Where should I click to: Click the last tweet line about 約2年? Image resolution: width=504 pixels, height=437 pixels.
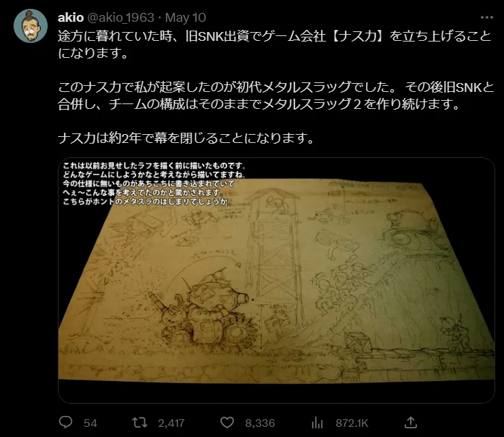186,138
